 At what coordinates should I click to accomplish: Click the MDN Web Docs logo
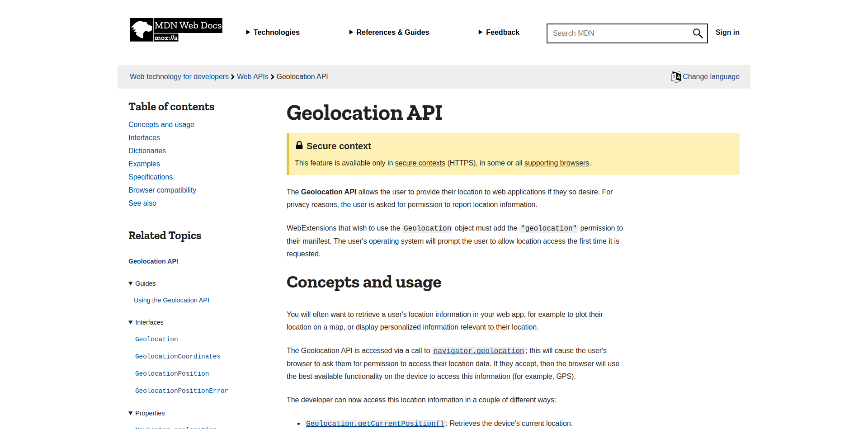pos(175,30)
